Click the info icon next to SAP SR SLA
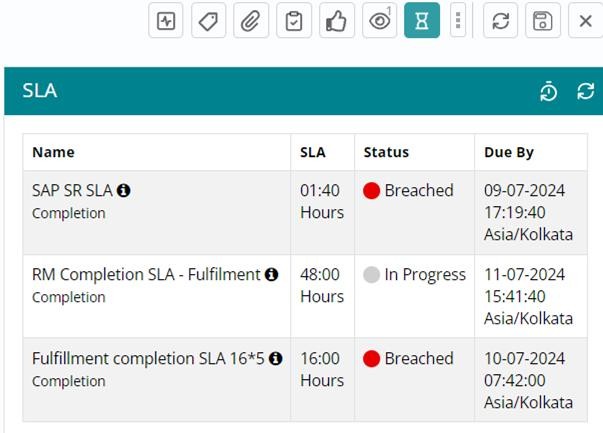This screenshot has width=603, height=433. pyautogui.click(x=123, y=190)
